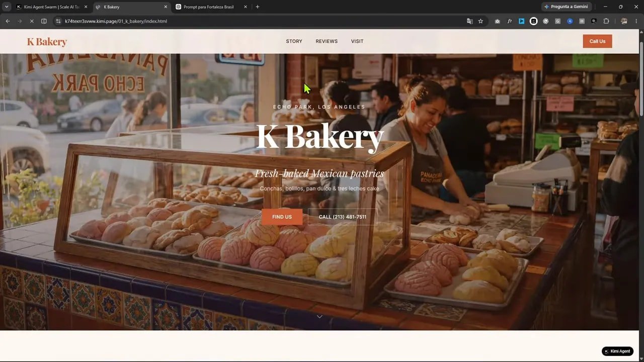This screenshot has width=644, height=362.
Task: Open the gray H extension icon
Action: pos(582,21)
